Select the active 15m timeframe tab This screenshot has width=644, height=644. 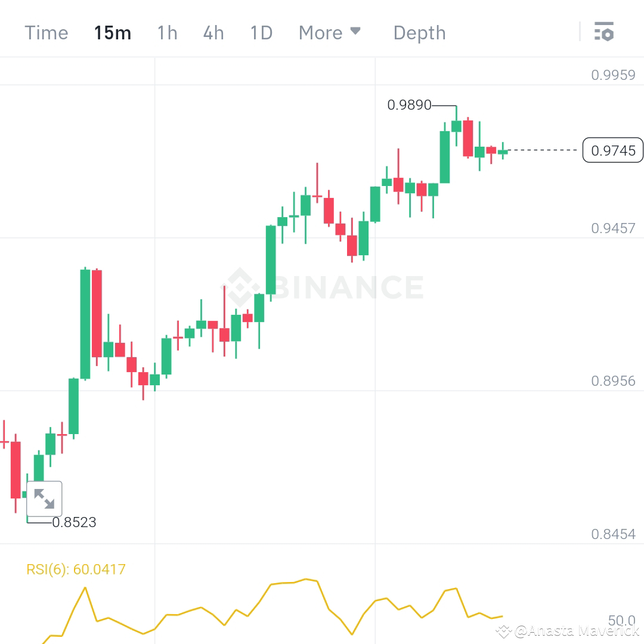pyautogui.click(x=113, y=33)
